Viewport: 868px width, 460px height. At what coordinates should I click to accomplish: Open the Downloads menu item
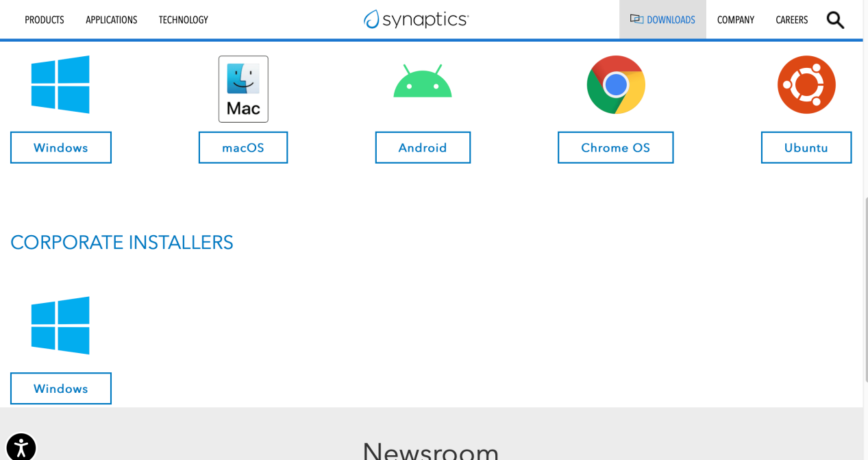(x=662, y=20)
